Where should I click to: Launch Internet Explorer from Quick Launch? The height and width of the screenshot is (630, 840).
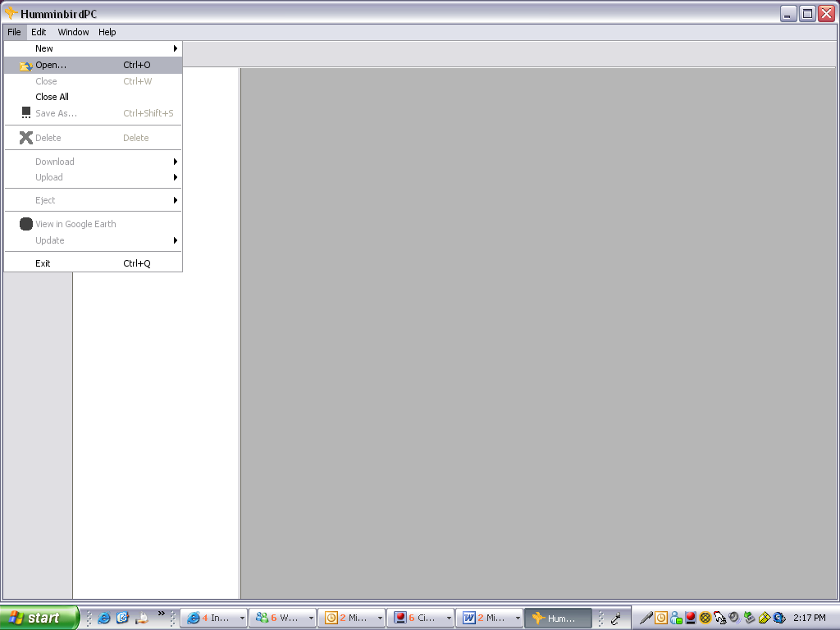point(104,619)
